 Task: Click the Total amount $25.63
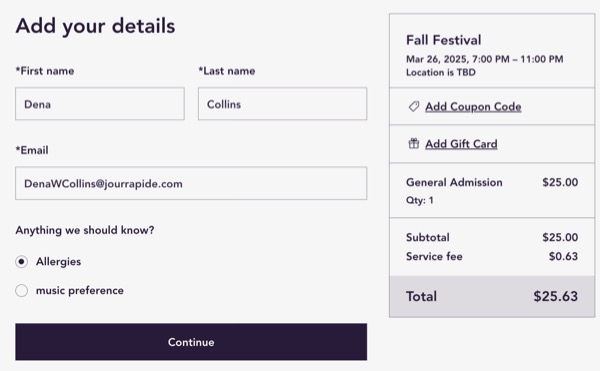click(556, 296)
